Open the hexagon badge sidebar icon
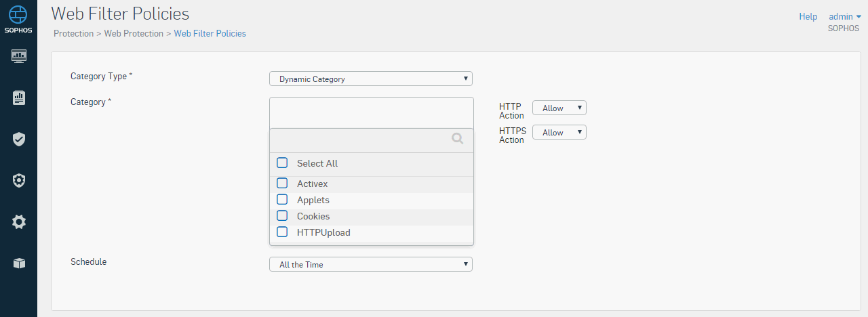Image resolution: width=868 pixels, height=317 pixels. (19, 180)
